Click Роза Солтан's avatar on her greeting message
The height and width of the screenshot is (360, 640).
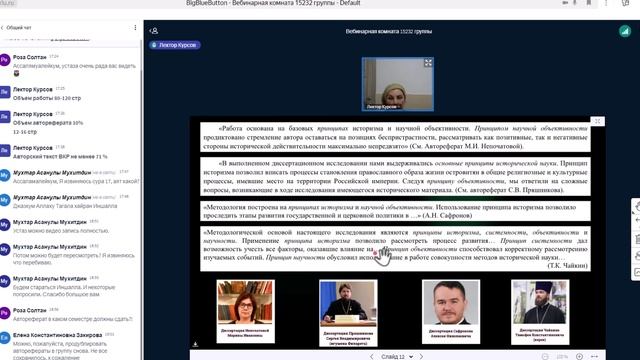coord(4,60)
